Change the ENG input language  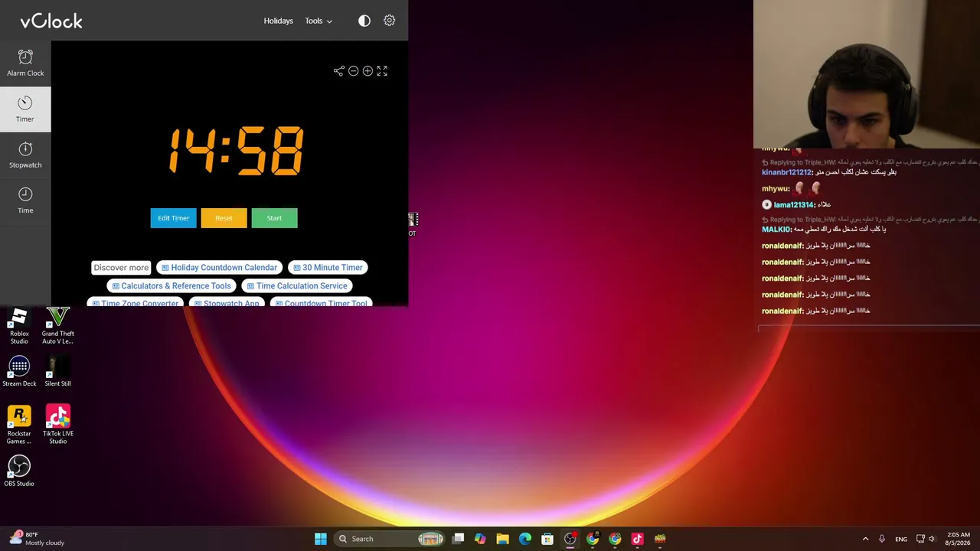click(901, 539)
